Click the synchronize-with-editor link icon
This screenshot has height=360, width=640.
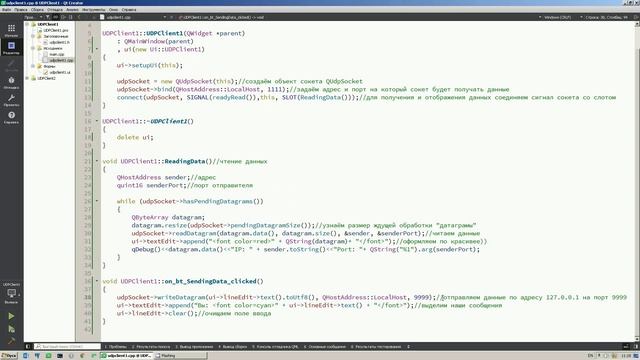tap(56, 17)
